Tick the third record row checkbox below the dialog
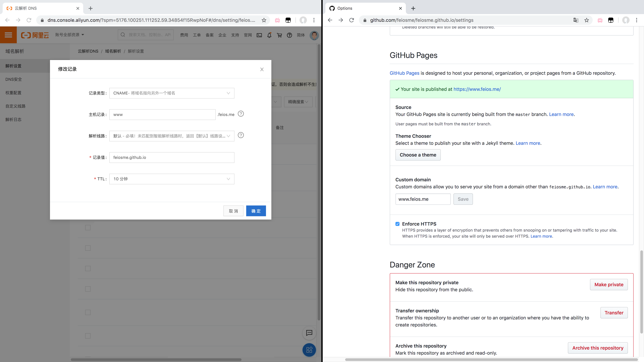This screenshot has height=362, width=644. point(88,268)
